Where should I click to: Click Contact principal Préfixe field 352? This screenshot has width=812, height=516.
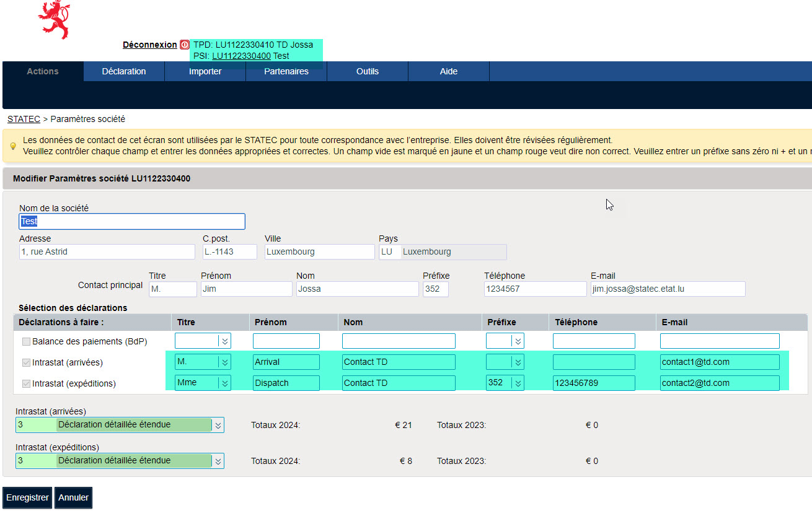[x=436, y=289]
